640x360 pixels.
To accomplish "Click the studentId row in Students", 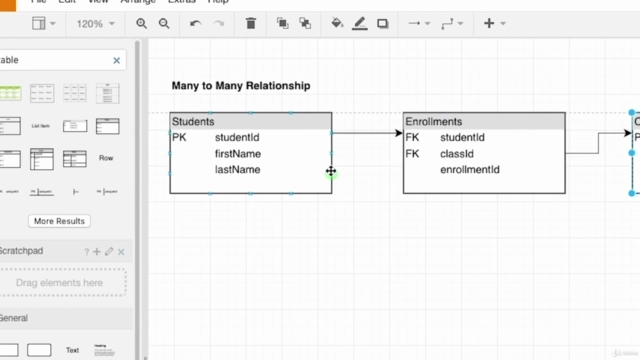I will click(251, 138).
